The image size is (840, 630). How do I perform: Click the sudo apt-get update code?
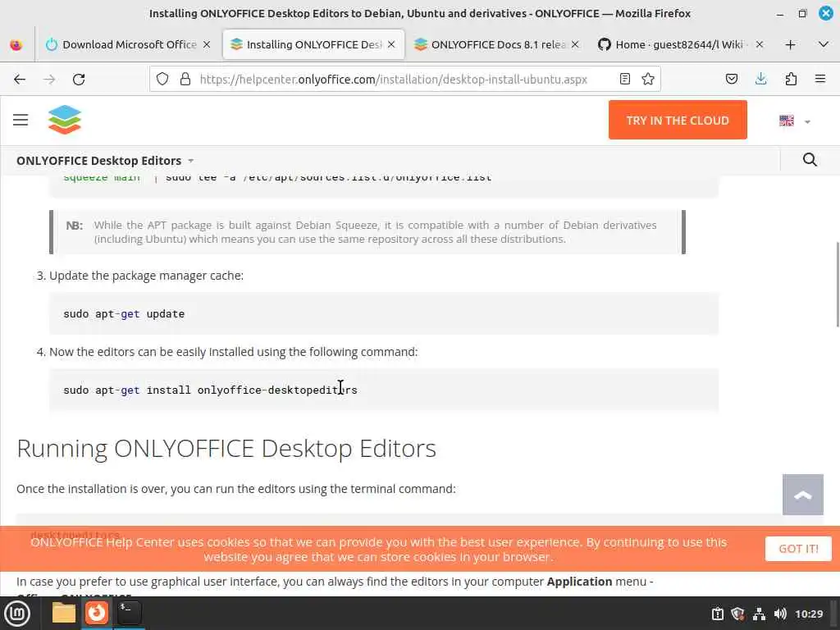coord(124,314)
